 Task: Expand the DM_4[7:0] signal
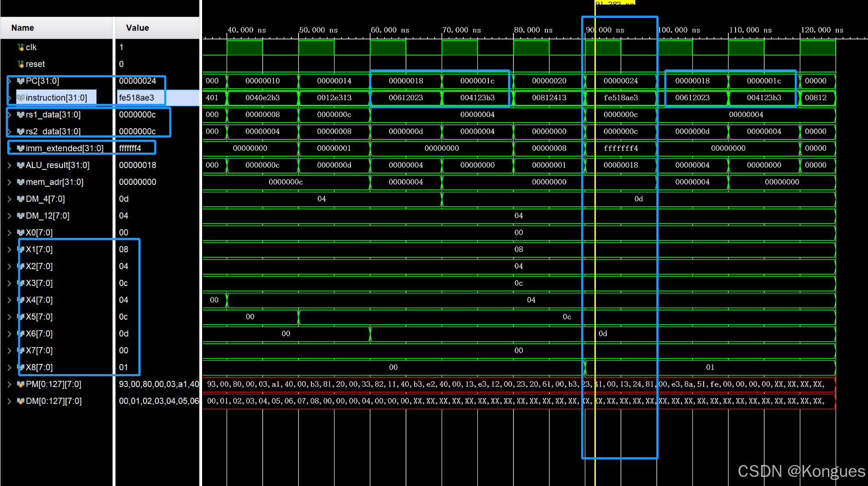tap(9, 199)
